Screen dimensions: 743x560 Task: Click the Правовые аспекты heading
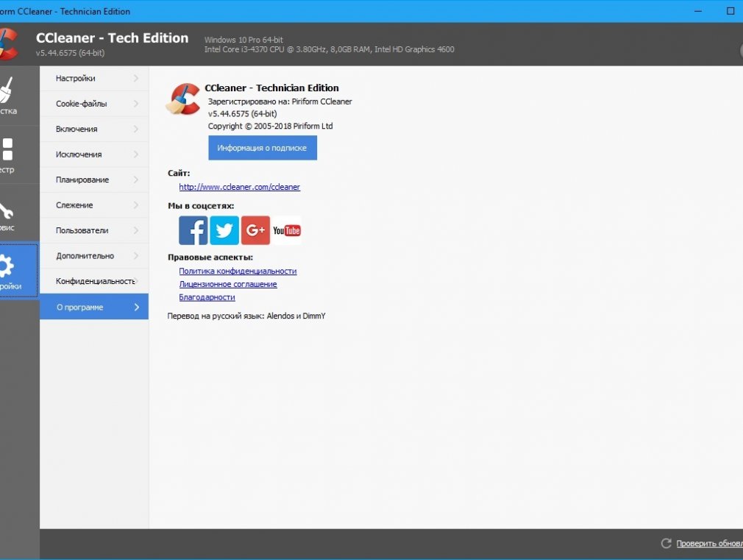point(210,257)
